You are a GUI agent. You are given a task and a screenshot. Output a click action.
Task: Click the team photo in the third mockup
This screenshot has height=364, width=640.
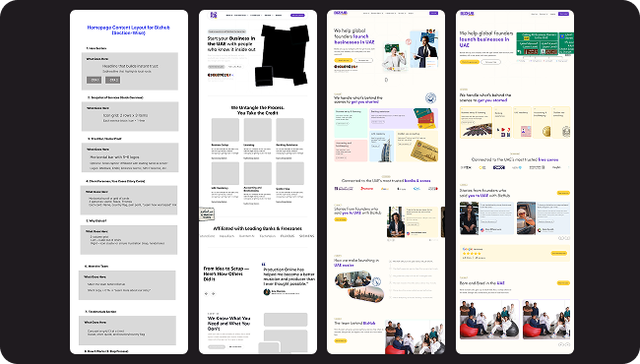pos(415,336)
